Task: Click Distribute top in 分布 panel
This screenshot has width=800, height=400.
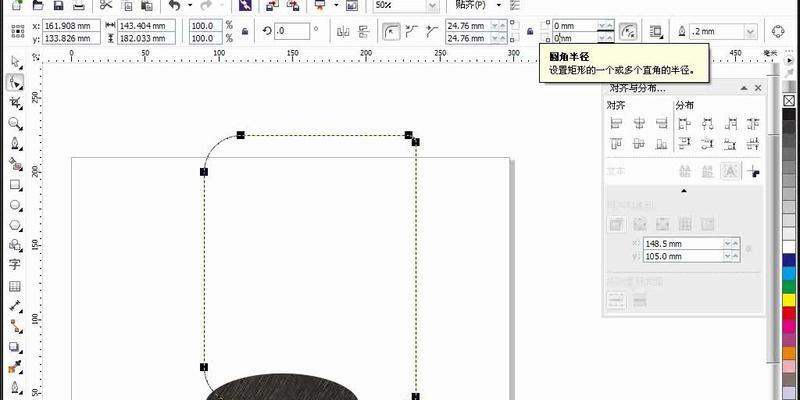Action: pos(685,144)
